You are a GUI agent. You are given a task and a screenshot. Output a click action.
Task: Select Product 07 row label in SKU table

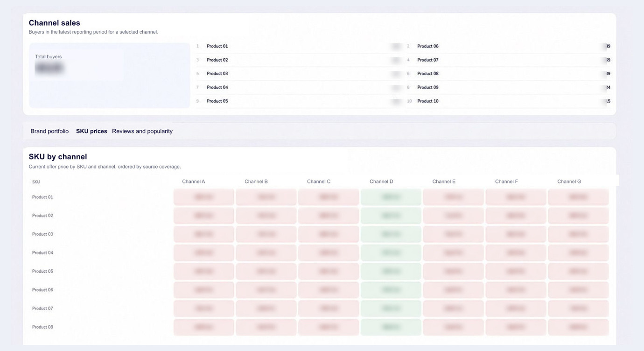(x=42, y=309)
